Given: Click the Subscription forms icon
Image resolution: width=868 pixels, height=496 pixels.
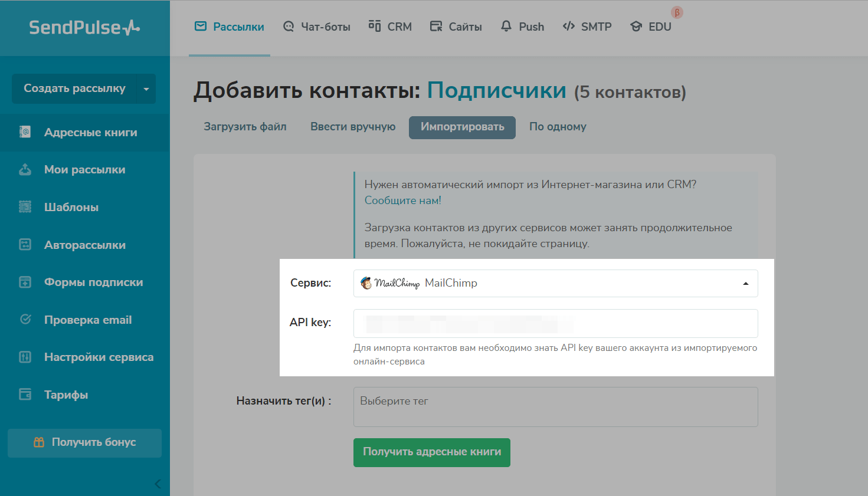Looking at the screenshot, I should [x=25, y=283].
